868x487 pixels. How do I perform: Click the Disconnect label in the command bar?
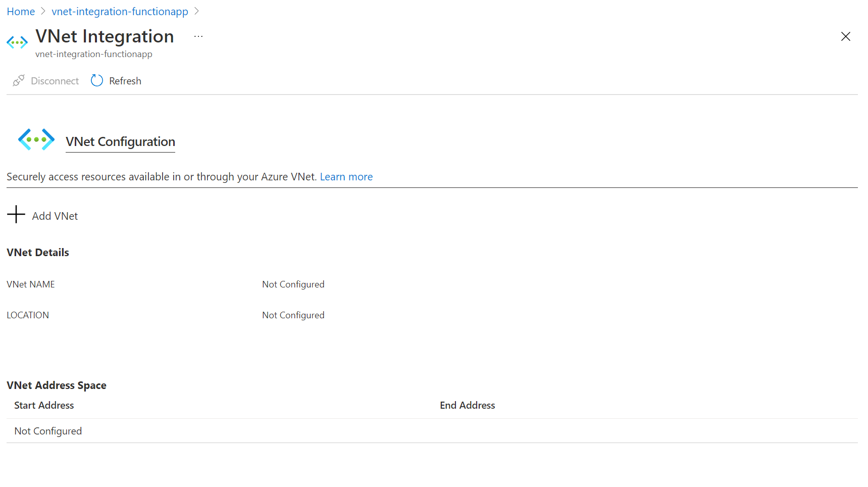point(55,80)
